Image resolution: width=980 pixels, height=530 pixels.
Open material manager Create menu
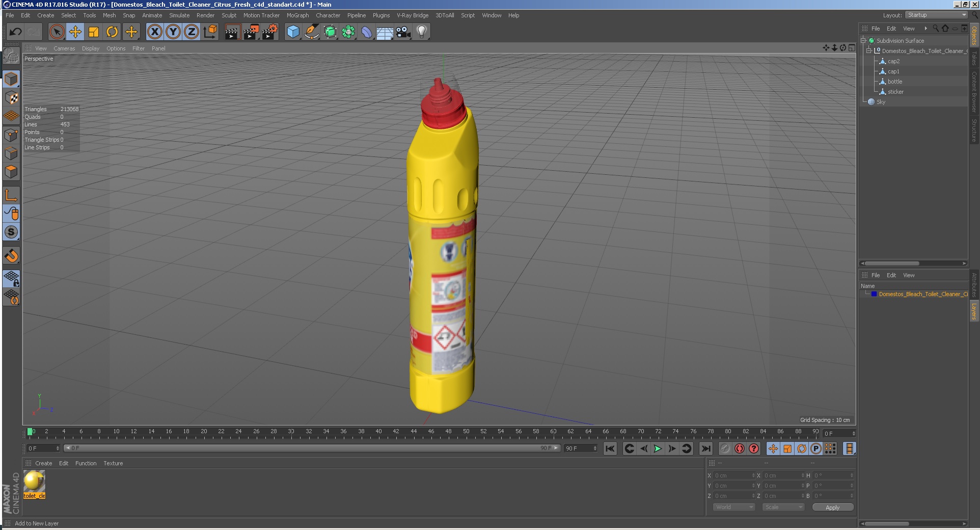[x=43, y=463]
